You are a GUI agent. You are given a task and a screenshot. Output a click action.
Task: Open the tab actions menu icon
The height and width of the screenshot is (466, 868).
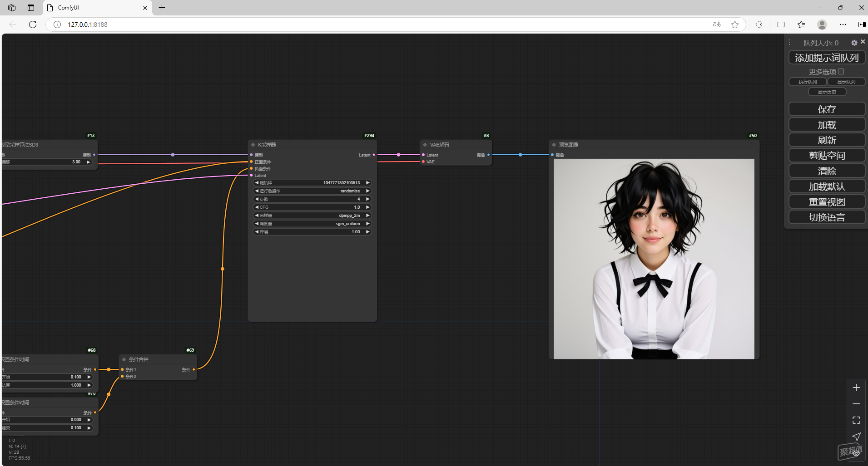point(31,8)
